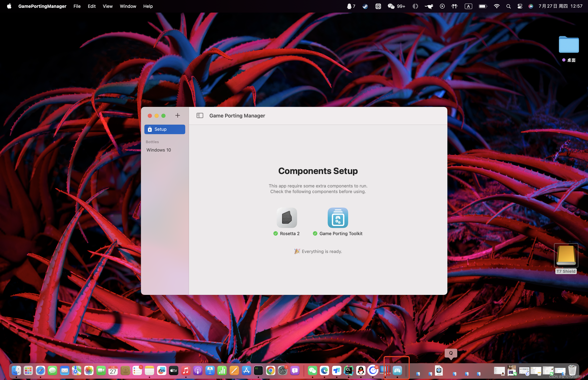Click the running cat menu bar icon
The width and height of the screenshot is (588, 380).
(429, 6)
